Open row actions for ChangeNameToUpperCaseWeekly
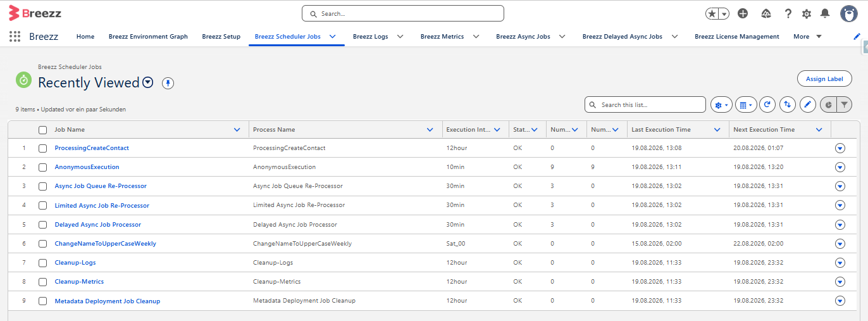The image size is (868, 321). click(840, 244)
